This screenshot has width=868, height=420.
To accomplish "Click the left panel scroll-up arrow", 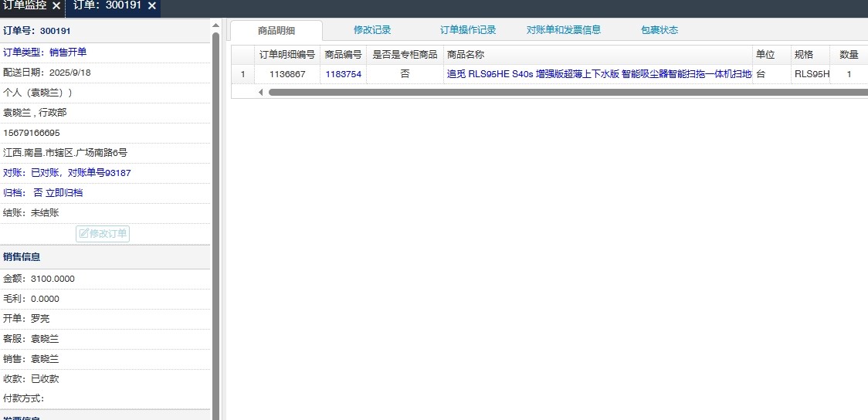I will (x=215, y=25).
